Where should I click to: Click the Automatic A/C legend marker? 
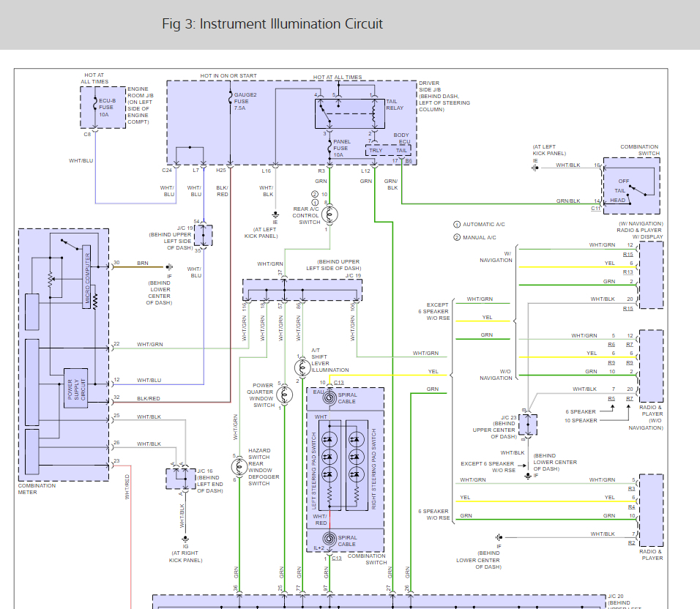[457, 224]
